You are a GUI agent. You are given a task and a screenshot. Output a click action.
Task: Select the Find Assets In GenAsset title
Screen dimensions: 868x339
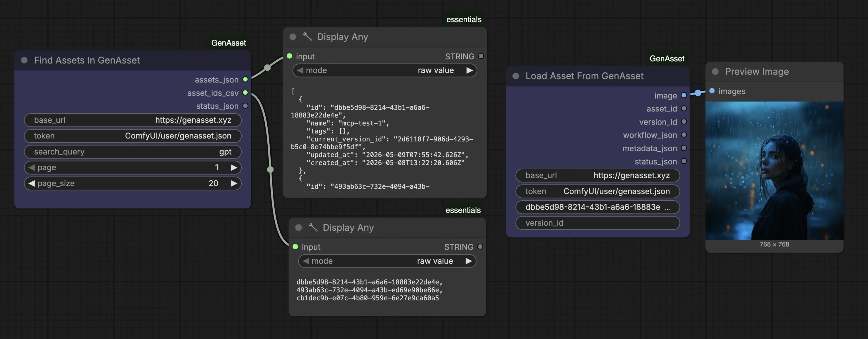[x=87, y=60]
